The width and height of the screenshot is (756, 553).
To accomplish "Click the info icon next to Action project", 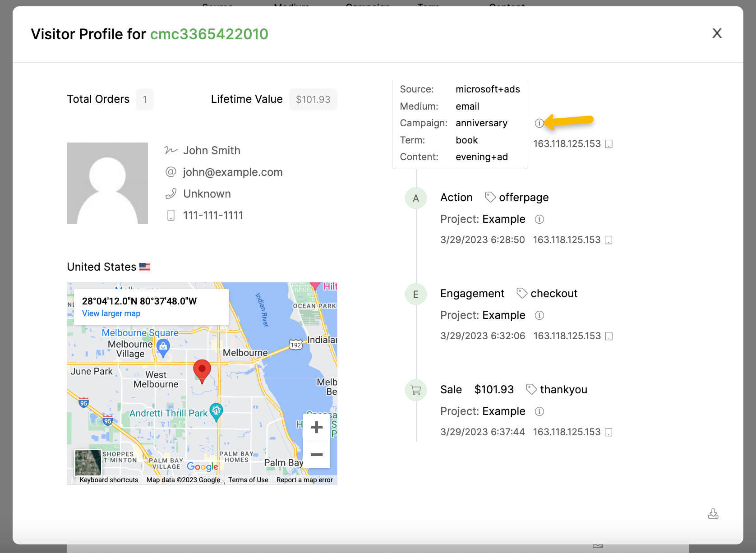I will pos(539,219).
